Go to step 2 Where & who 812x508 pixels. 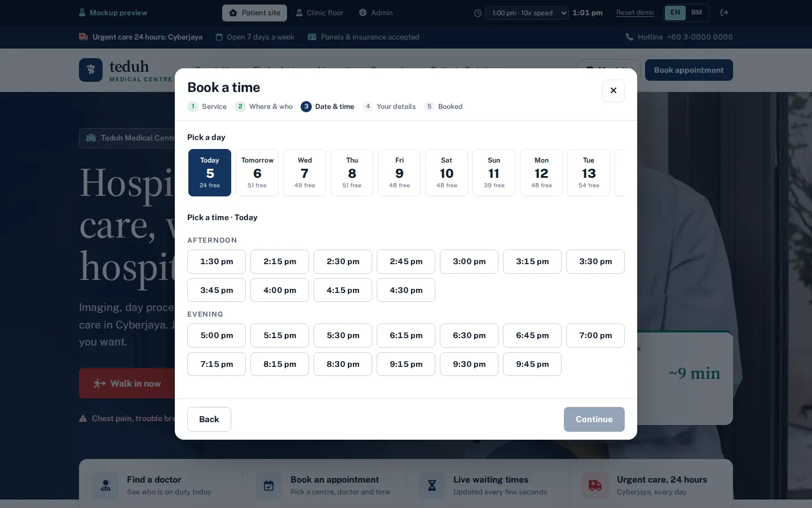point(264,106)
